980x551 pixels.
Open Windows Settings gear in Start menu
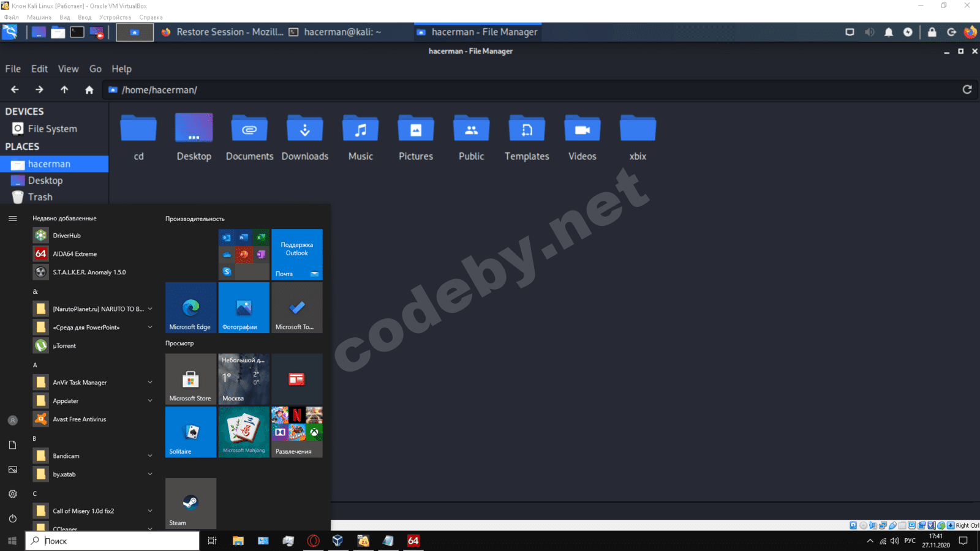(12, 494)
